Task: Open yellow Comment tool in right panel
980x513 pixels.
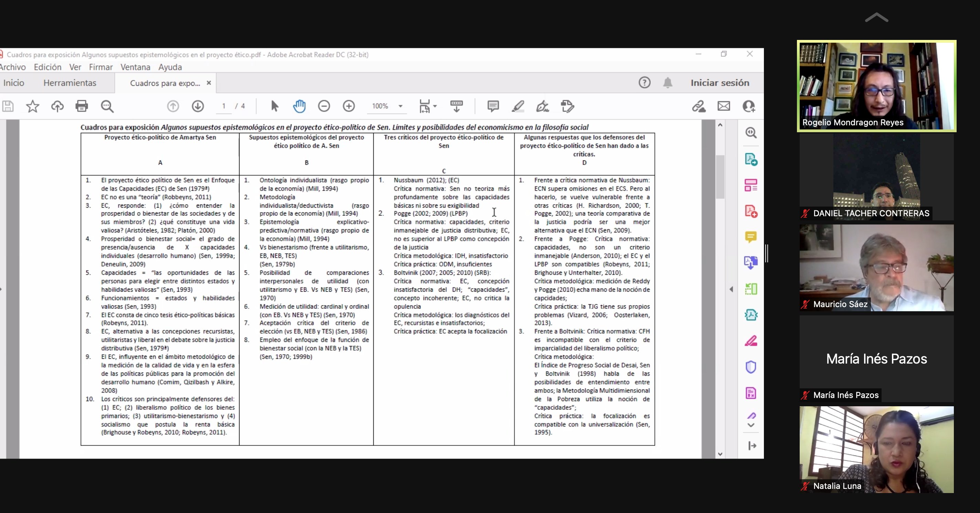Action: (x=750, y=237)
